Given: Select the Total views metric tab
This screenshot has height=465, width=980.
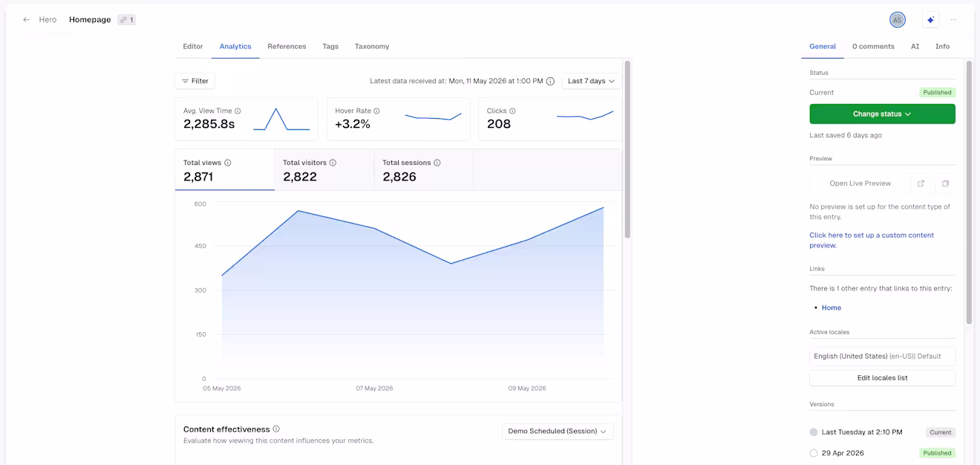Looking at the screenshot, I should click(225, 170).
